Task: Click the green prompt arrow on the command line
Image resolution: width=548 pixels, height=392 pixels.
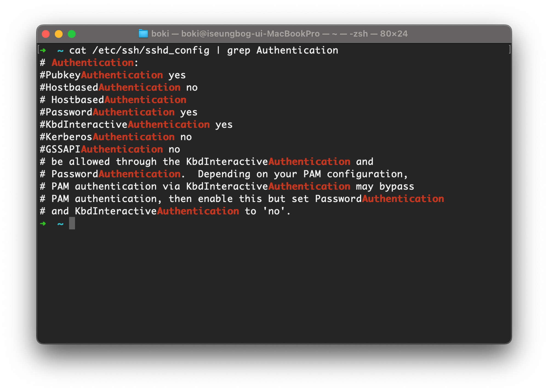Action: click(43, 50)
